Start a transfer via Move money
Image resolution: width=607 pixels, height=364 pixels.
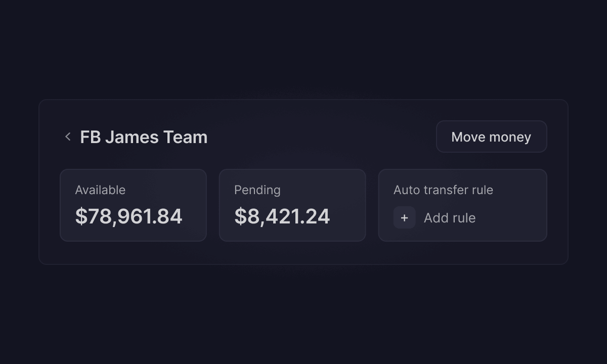coord(492,136)
